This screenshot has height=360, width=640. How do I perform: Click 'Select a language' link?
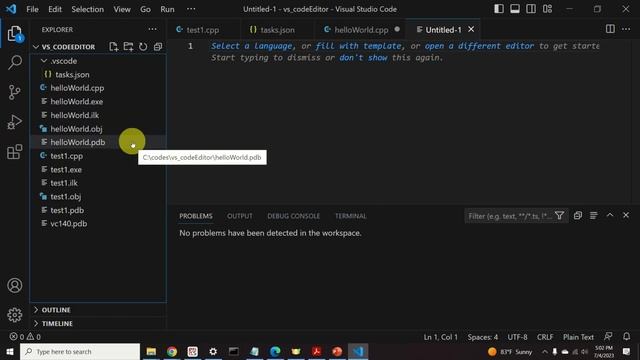[251, 46]
